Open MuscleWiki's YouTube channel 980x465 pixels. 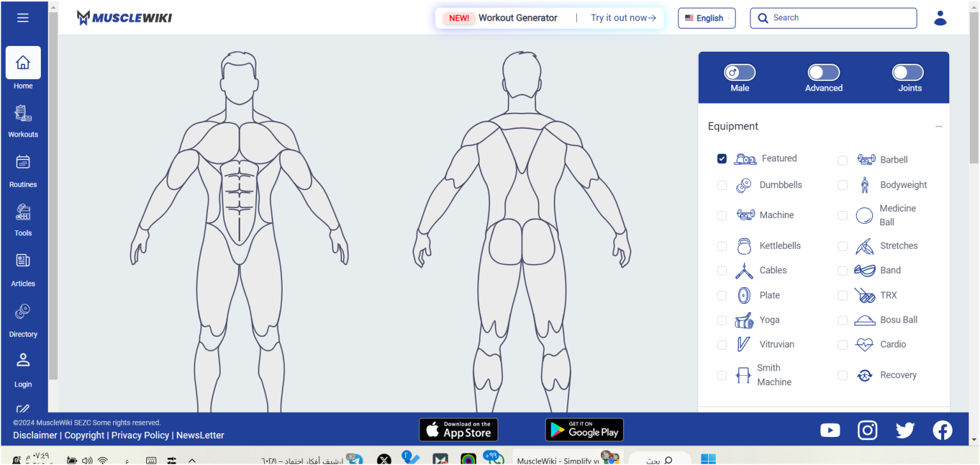click(830, 431)
